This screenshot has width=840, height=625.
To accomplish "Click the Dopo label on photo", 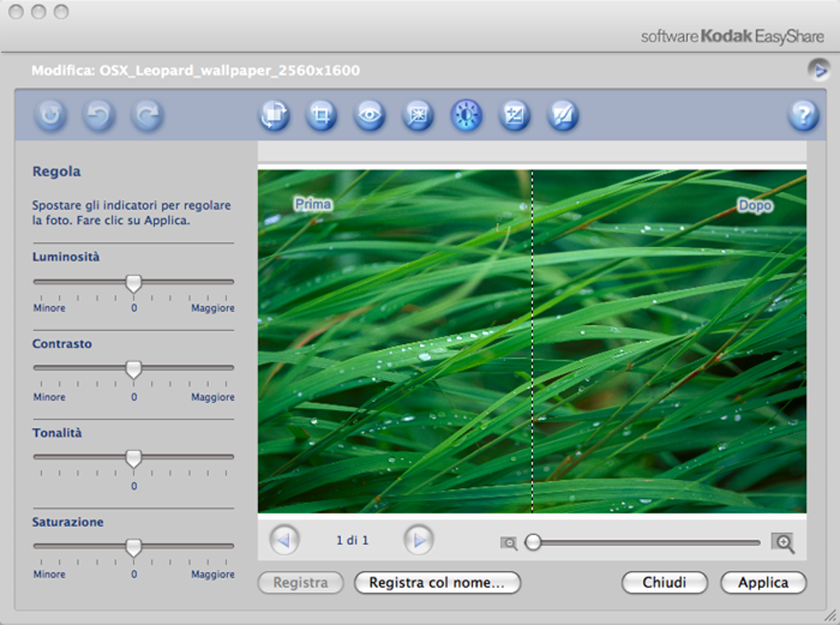I will [755, 206].
